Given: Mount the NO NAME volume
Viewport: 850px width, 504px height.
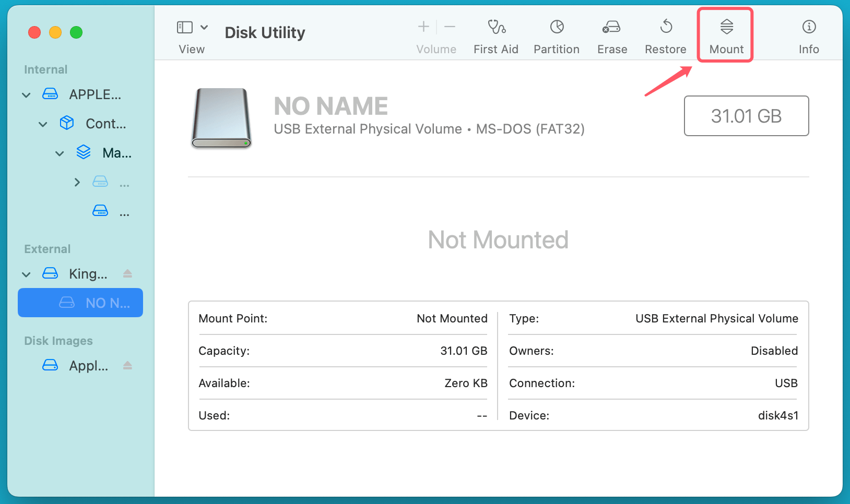Looking at the screenshot, I should 725,34.
